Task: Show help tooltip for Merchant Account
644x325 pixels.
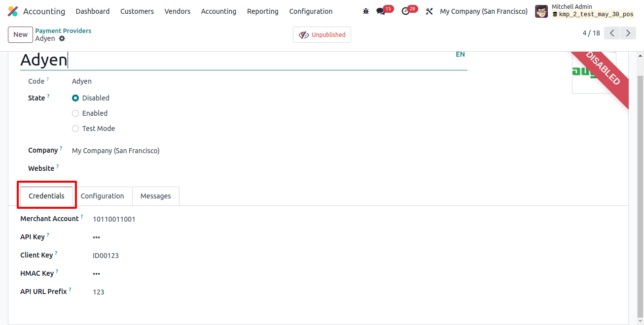Action: [82, 216]
